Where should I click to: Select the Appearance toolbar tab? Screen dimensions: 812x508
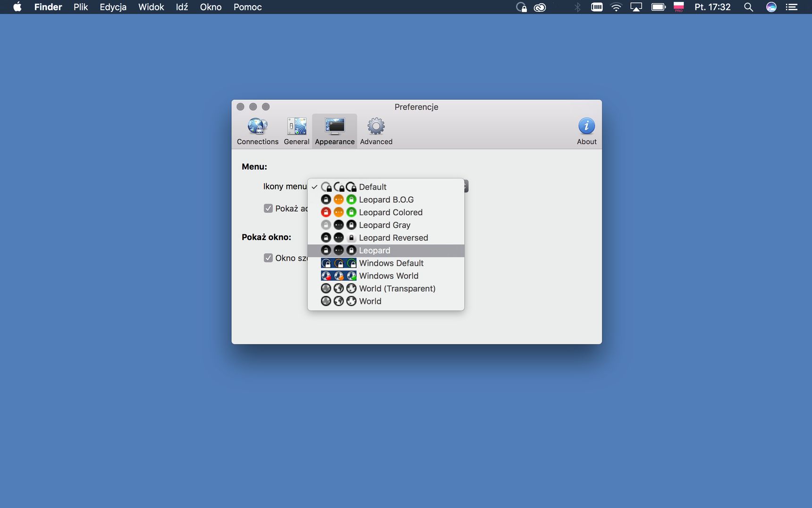tap(335, 131)
